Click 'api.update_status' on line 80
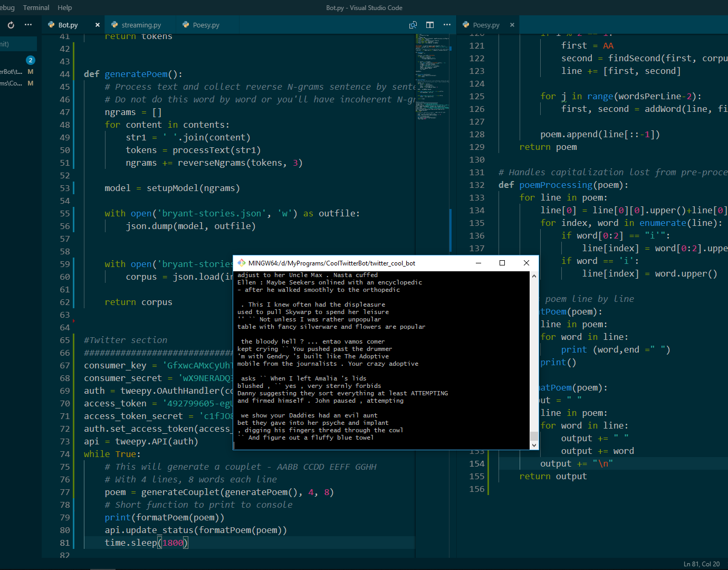The width and height of the screenshot is (728, 570). click(x=149, y=530)
